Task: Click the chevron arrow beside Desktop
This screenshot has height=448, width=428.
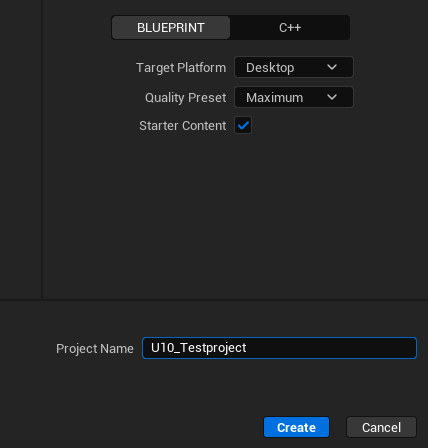Action: [x=332, y=67]
